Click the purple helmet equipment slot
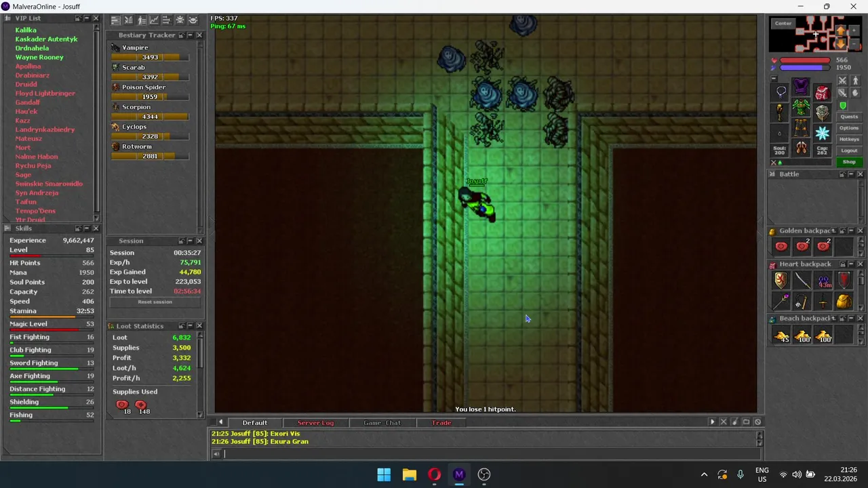Screen dimensions: 868x488 801,86
